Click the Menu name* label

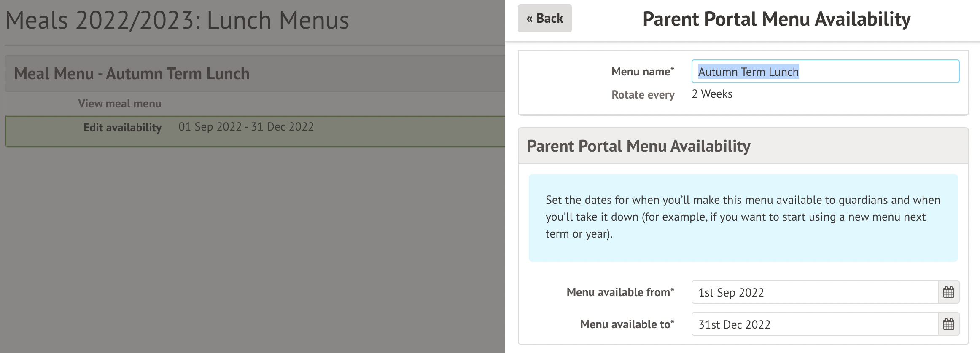pos(643,72)
